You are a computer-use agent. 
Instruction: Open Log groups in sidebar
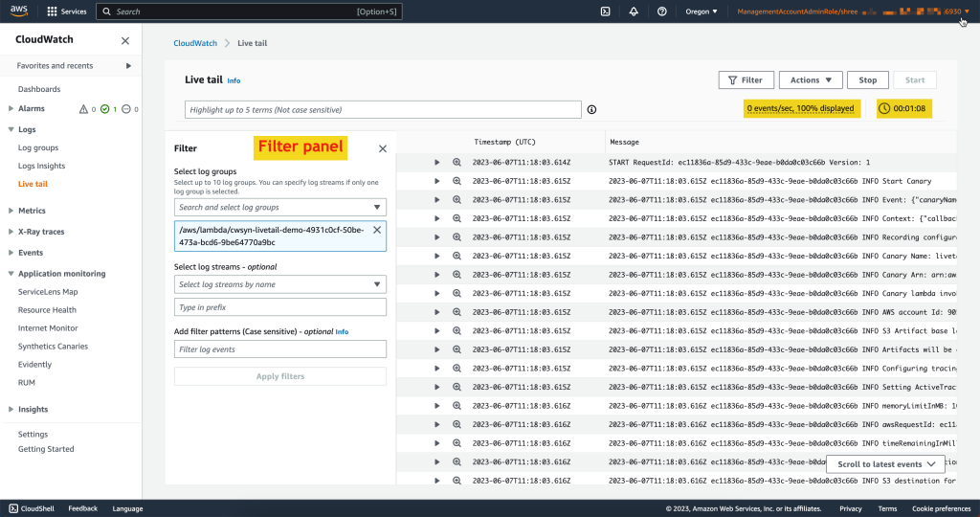pyautogui.click(x=38, y=148)
